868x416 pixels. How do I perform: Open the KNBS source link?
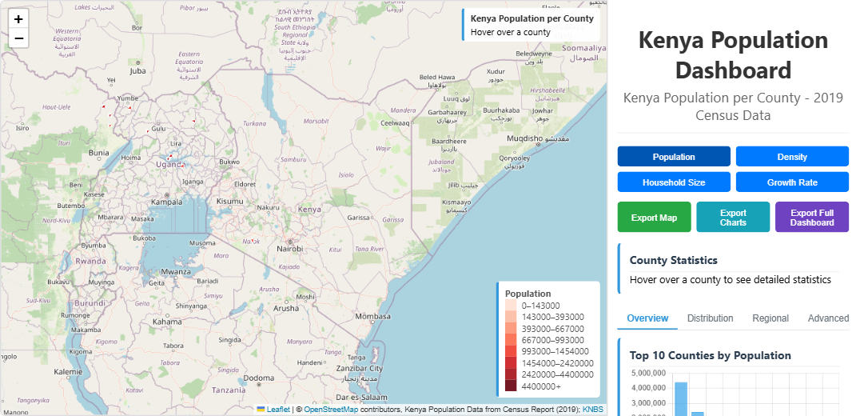[593, 410]
